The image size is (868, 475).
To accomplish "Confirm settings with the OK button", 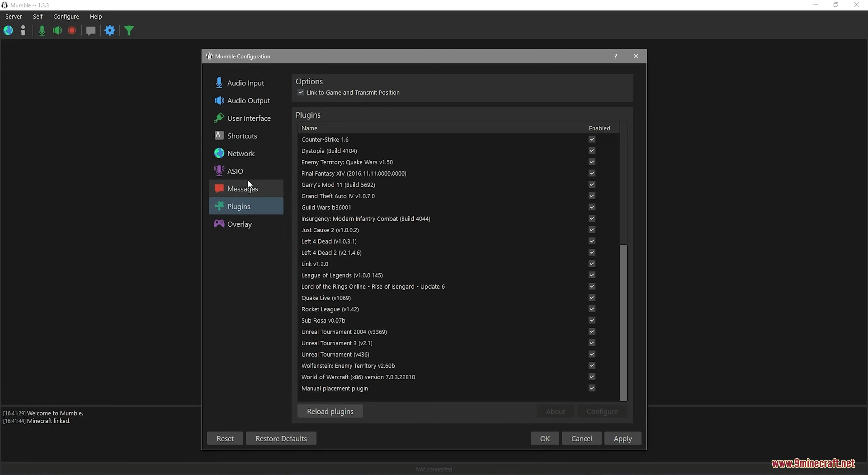I will coord(545,438).
